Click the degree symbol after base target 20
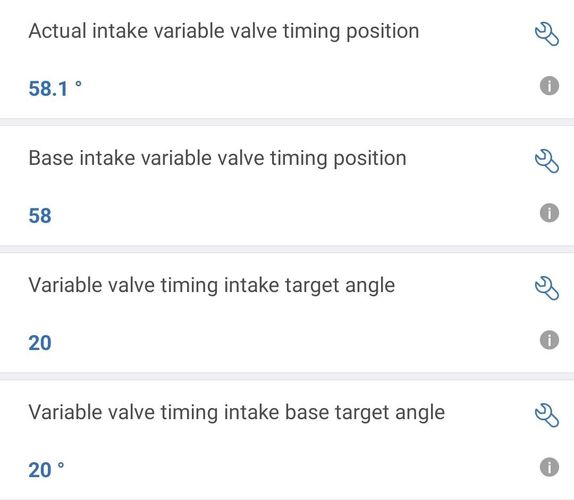Image resolution: width=574 pixels, height=500 pixels. pos(61,466)
